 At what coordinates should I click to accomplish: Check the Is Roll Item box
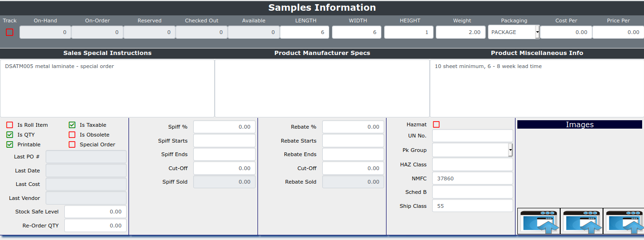click(10, 125)
